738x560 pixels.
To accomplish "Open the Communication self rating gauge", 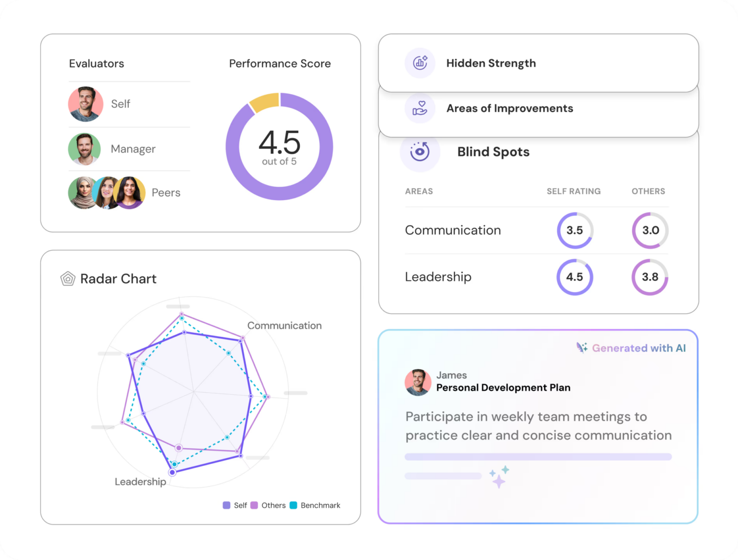I will click(x=575, y=231).
